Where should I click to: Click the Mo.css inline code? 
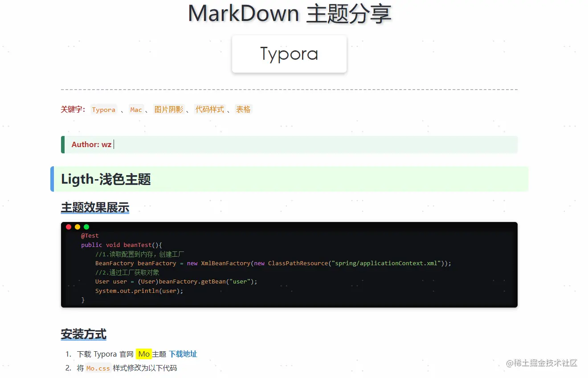[x=98, y=368]
